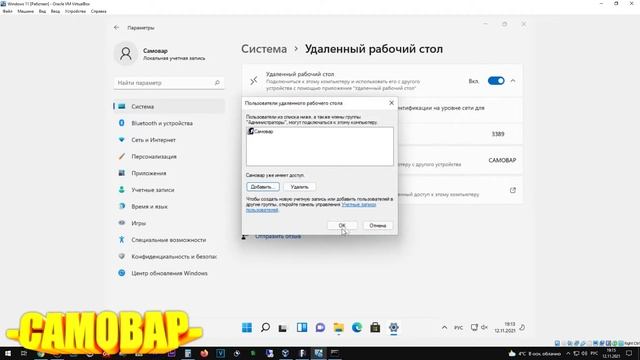Image resolution: width=640 pixels, height=360 pixels.
Task: Confirm the dialog with OK
Action: (x=342, y=225)
